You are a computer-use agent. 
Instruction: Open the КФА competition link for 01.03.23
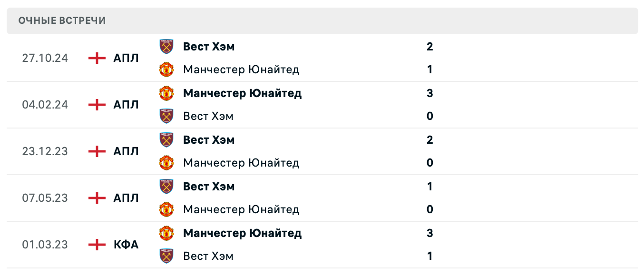tap(126, 245)
